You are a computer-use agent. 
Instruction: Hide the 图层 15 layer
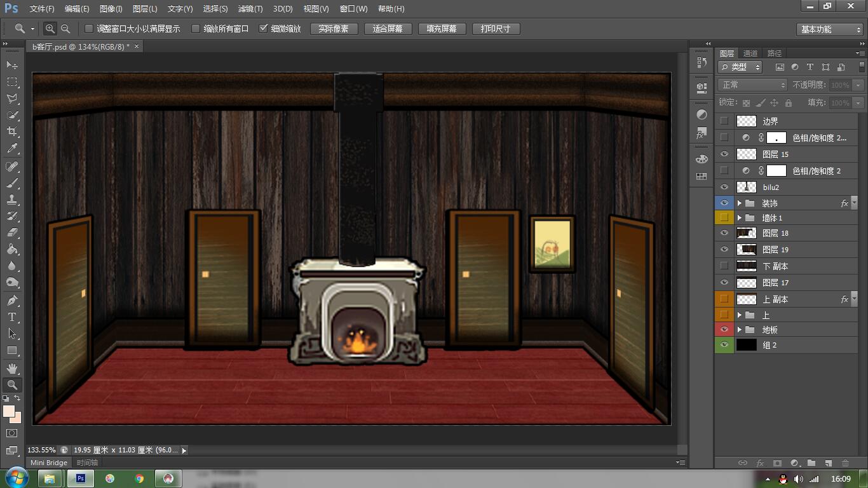point(724,154)
